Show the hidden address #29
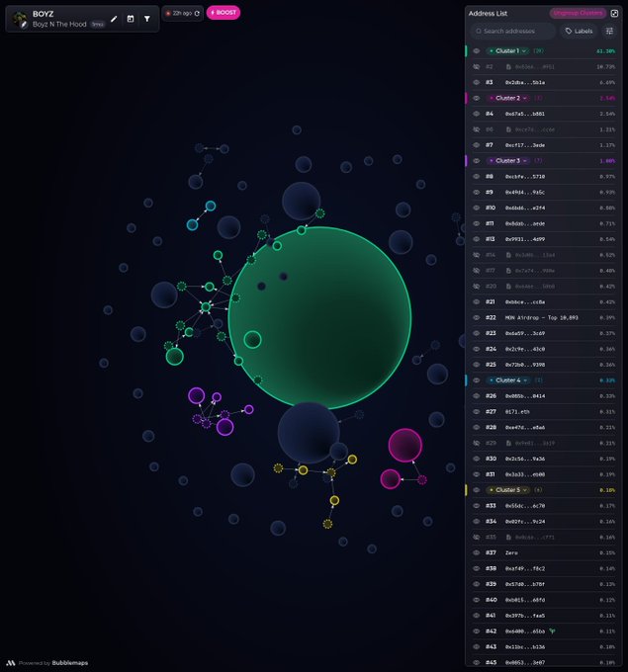This screenshot has width=628, height=672. pos(476,443)
